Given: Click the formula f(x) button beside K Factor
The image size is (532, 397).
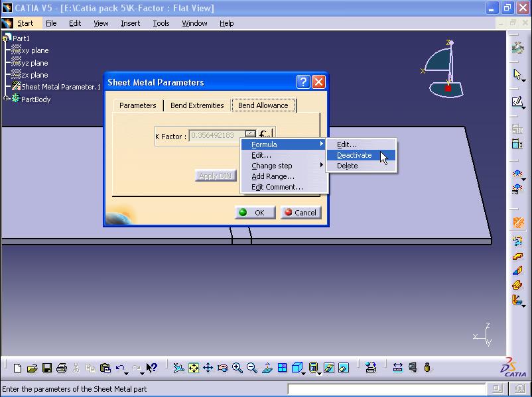Looking at the screenshot, I should 265,135.
